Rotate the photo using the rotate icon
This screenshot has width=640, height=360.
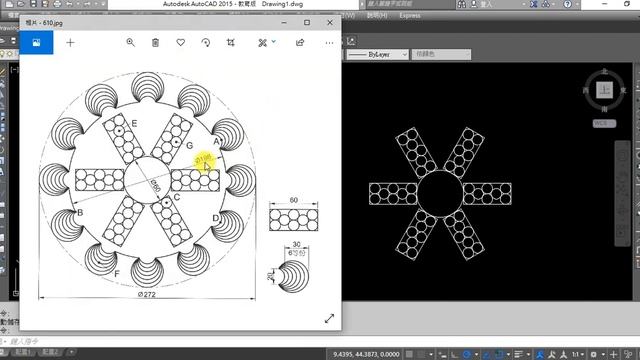(206, 42)
